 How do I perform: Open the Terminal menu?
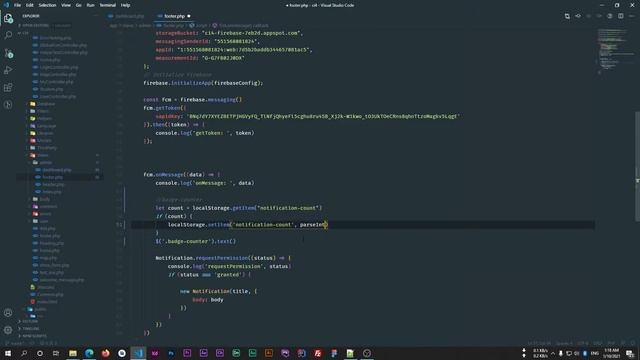pos(107,5)
